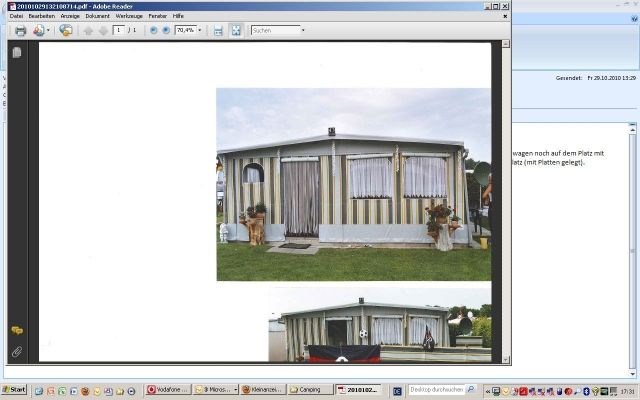Toggle the fit-to-width scrolling view
The width and height of the screenshot is (640, 400).
218,30
